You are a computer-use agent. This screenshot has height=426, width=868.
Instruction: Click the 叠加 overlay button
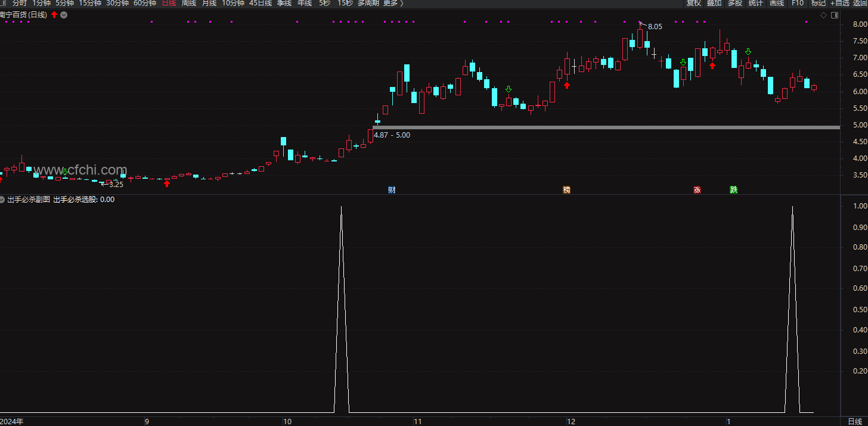(x=714, y=4)
